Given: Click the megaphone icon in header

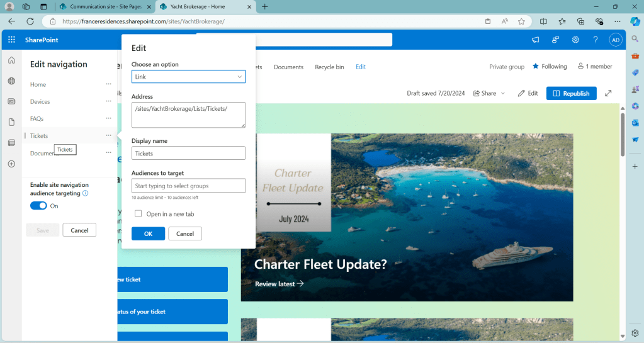Looking at the screenshot, I should (535, 40).
